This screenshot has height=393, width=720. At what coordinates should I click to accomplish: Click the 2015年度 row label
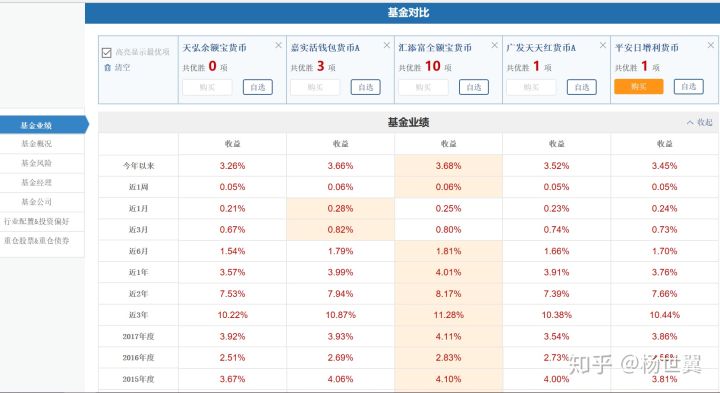pyautogui.click(x=138, y=379)
